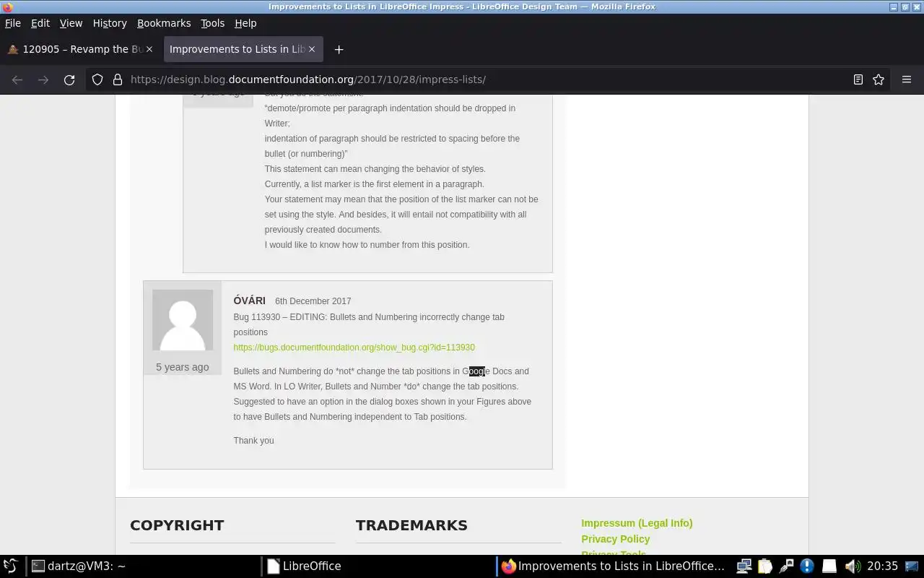This screenshot has height=578, width=924.
Task: Click the show-desktop icon beside the clock
Action: coord(912,566)
